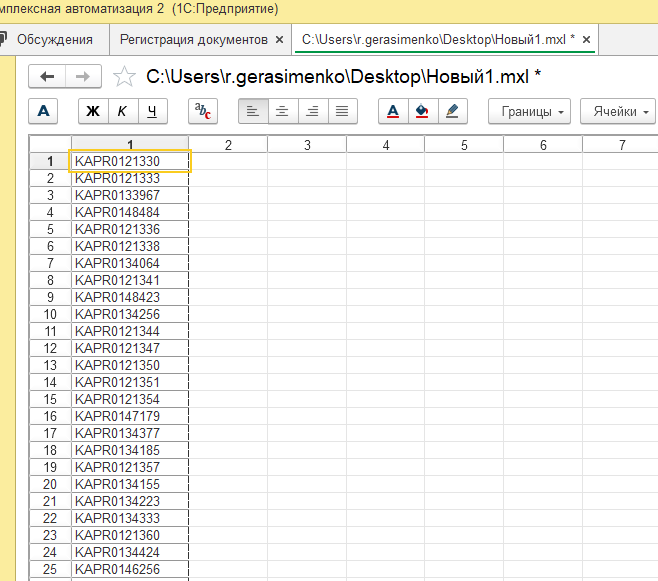Open the Ячейки dropdown
The height and width of the screenshot is (581, 658).
618,111
